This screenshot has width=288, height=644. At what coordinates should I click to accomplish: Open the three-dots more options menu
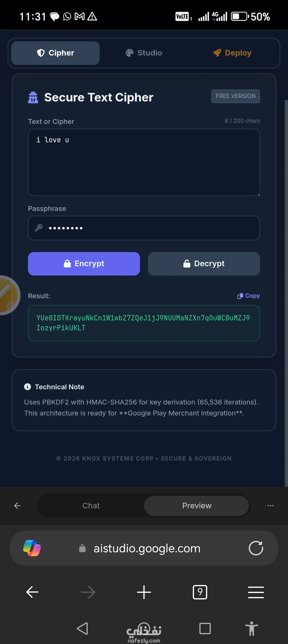click(270, 506)
